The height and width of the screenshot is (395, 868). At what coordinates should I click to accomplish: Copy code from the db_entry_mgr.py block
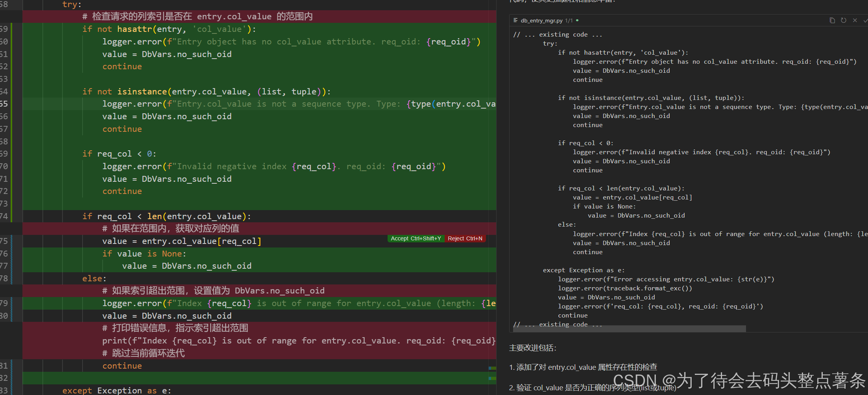point(832,20)
